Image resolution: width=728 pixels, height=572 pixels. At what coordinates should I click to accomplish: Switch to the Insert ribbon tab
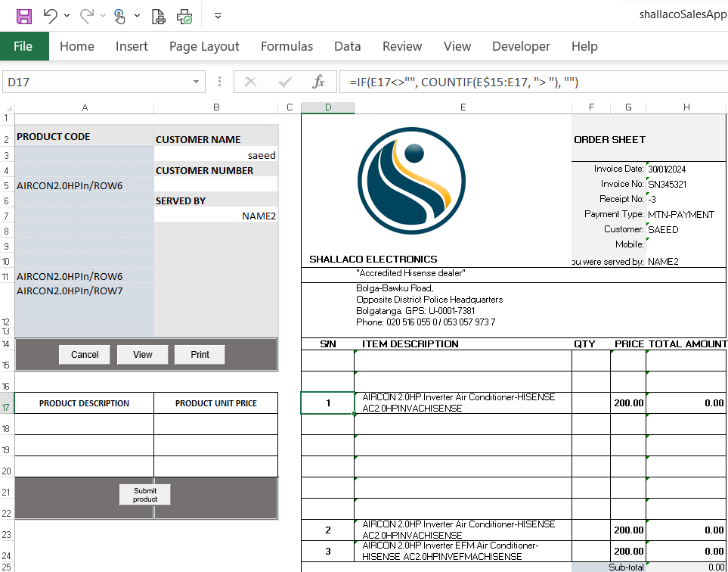pos(132,46)
